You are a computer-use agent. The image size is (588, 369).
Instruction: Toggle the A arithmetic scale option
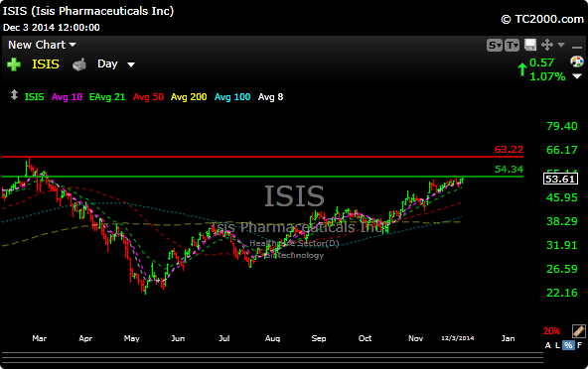(x=548, y=345)
